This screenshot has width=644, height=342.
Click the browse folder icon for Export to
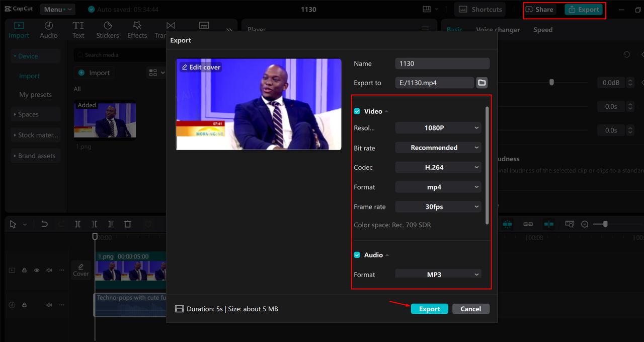click(481, 83)
